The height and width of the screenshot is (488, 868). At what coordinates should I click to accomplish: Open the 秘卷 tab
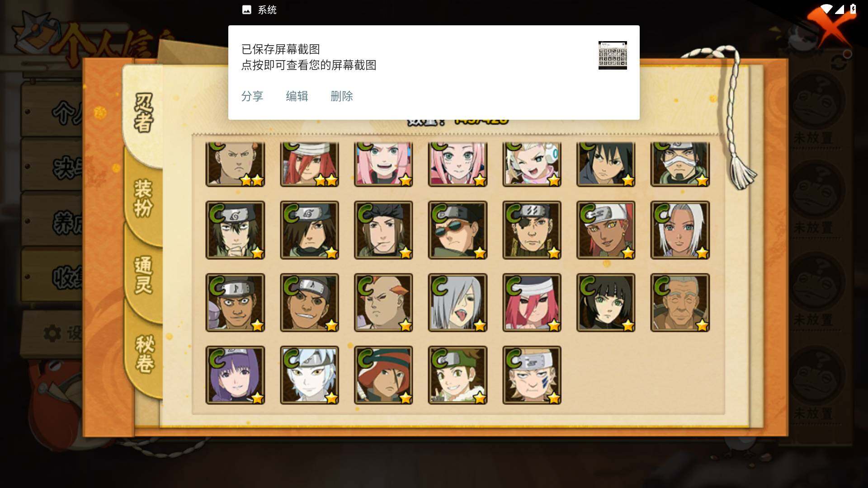click(x=145, y=354)
